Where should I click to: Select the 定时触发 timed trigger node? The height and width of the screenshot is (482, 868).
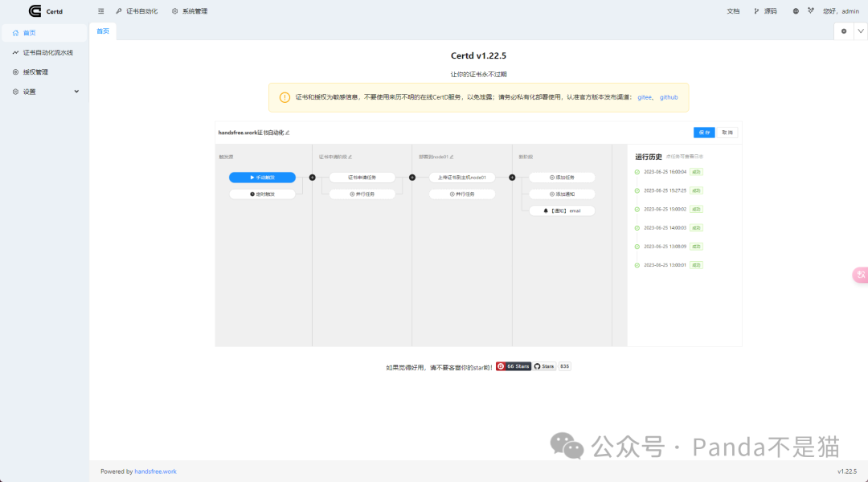pos(262,194)
